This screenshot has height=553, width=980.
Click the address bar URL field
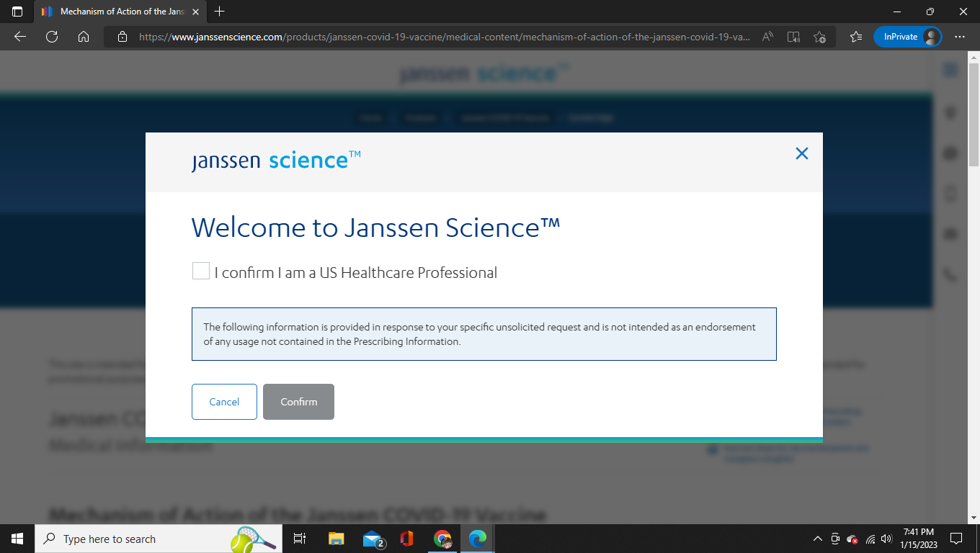coord(445,37)
